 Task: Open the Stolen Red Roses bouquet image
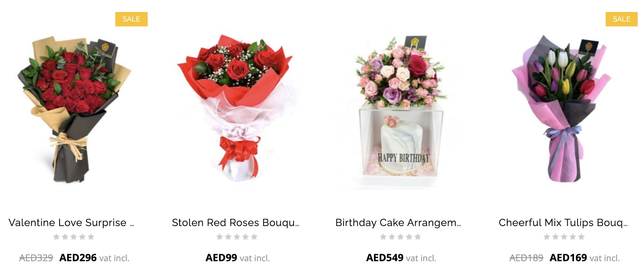pos(237,107)
